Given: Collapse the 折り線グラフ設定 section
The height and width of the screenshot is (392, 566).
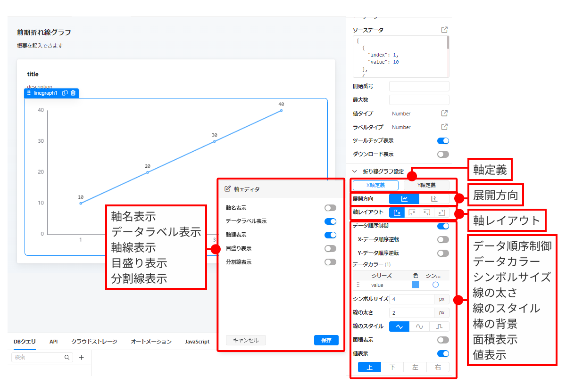Looking at the screenshot, I should point(355,171).
